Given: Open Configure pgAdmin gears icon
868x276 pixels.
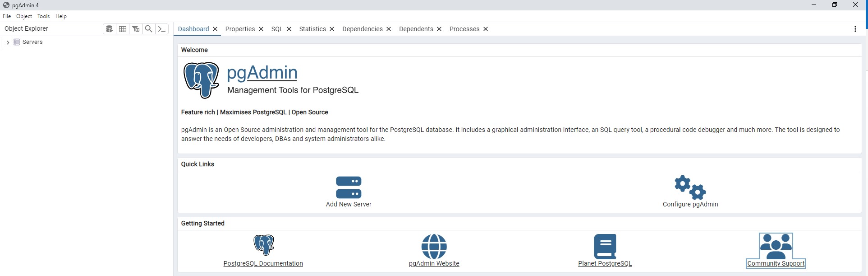Looking at the screenshot, I should coord(690,187).
